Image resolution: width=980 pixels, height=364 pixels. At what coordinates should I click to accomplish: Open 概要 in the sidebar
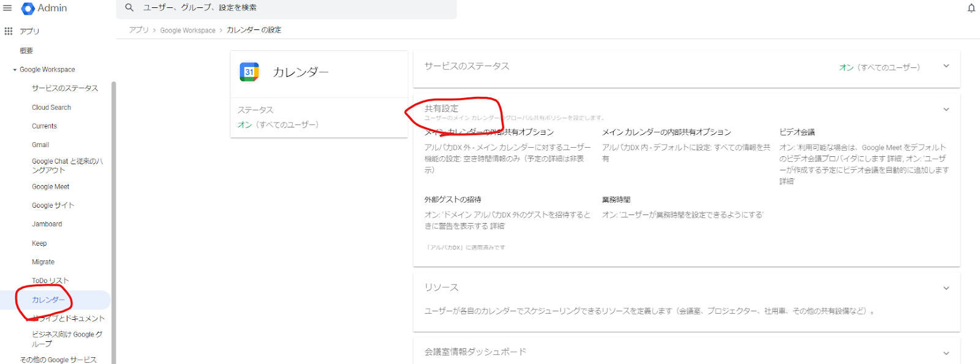click(26, 51)
